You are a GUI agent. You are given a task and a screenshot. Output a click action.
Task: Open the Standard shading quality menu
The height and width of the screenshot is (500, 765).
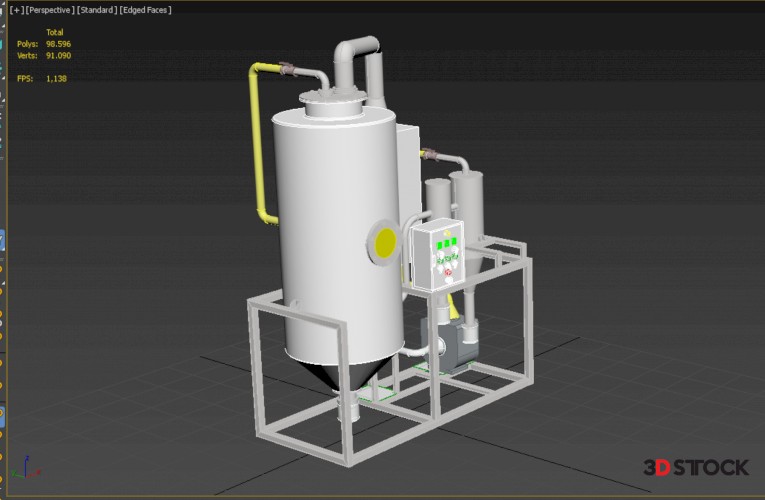pos(97,10)
